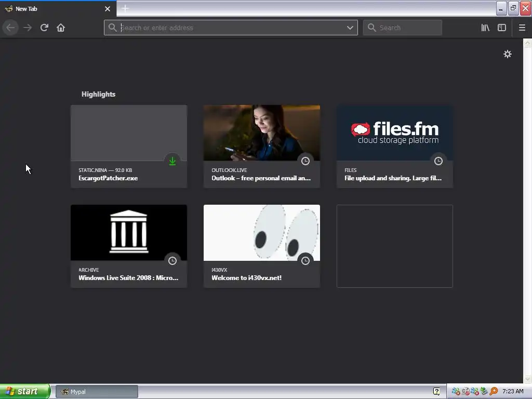Click the first messenger people tray icon
The image size is (532, 399).
(x=456, y=391)
